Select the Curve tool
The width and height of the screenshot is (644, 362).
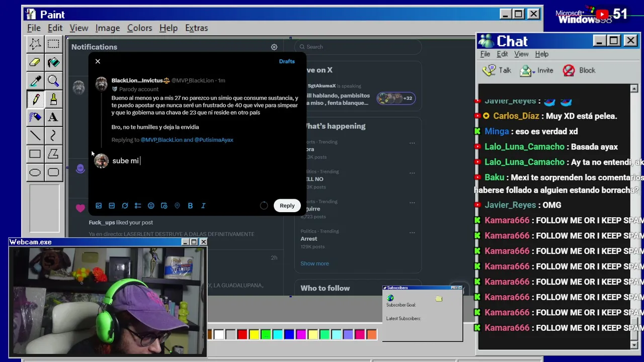53,136
